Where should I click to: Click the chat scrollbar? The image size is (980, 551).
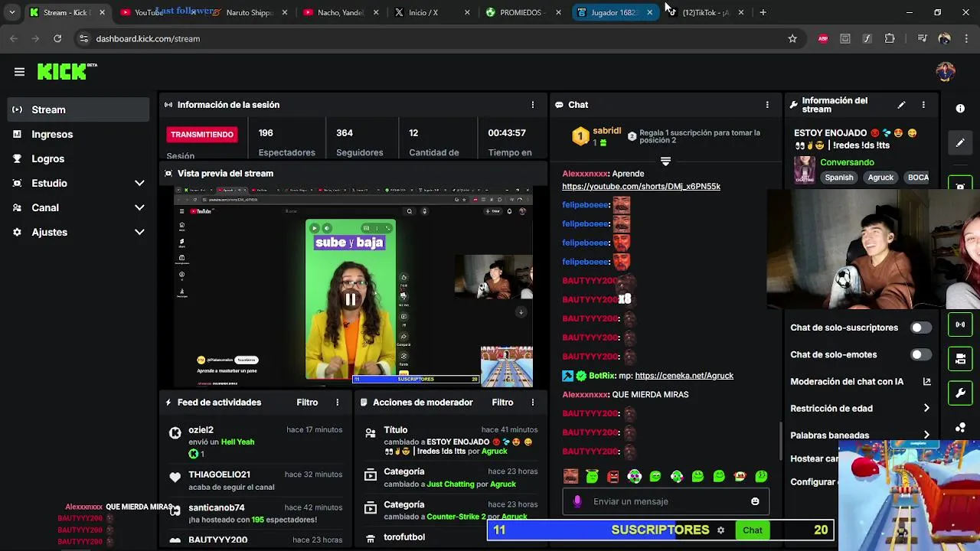tap(780, 440)
